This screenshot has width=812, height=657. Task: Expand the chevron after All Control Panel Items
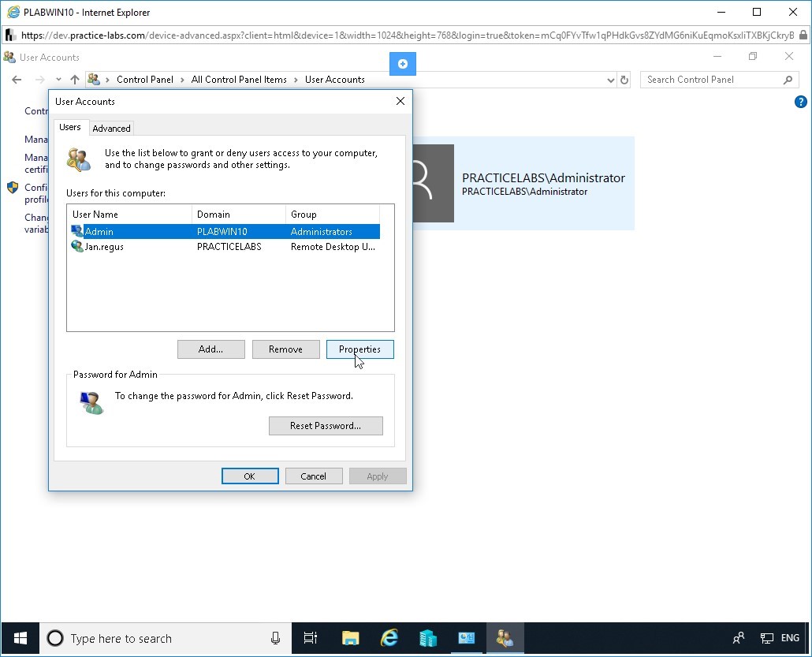[x=296, y=80]
